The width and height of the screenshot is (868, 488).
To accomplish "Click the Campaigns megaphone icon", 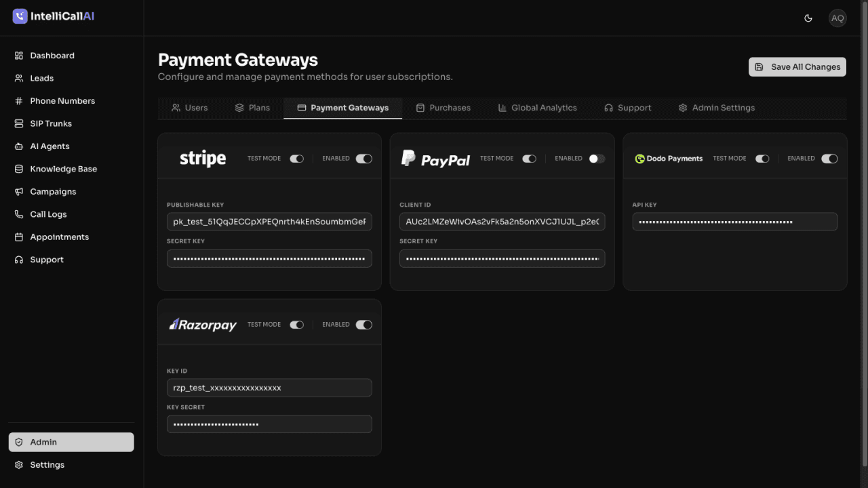I will 19,192.
